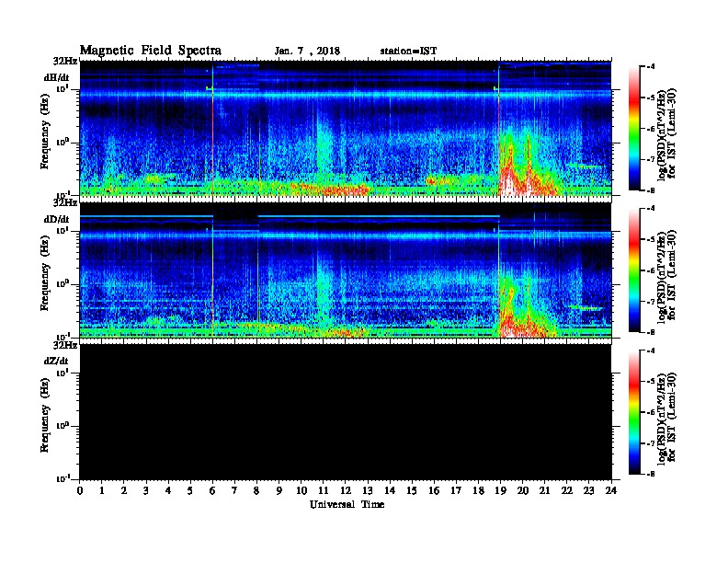Click hour tick label '7' on time axis
The width and height of the screenshot is (728, 563).
pyautogui.click(x=235, y=491)
